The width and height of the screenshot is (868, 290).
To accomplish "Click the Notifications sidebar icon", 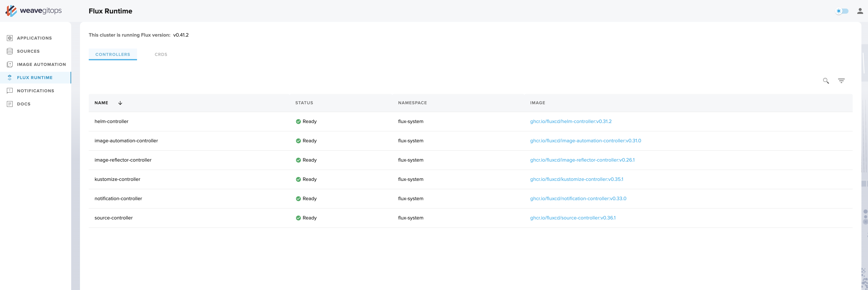I will [x=10, y=91].
